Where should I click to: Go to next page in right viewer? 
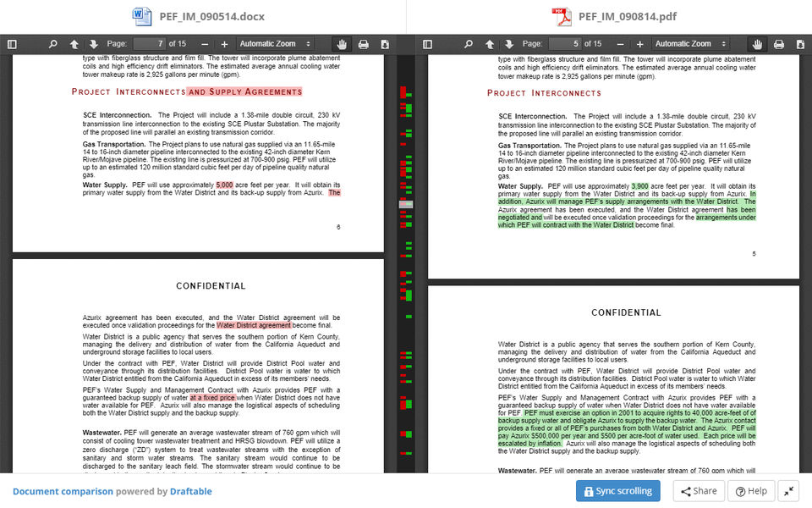click(509, 45)
